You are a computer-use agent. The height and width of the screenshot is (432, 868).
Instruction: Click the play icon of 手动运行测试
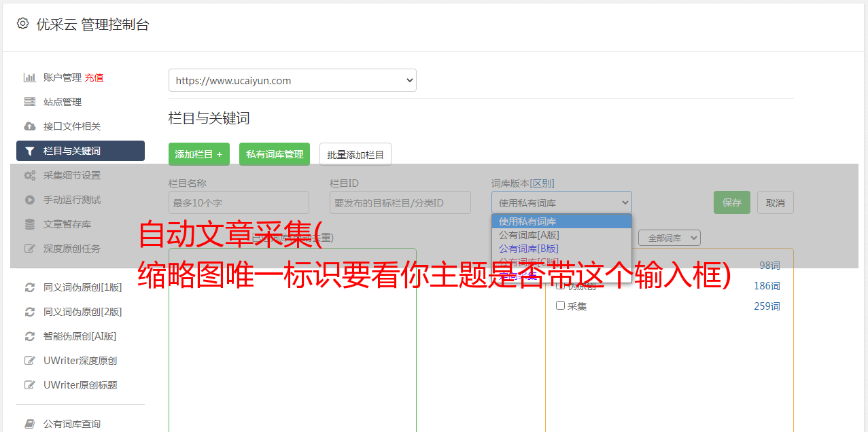[30, 200]
